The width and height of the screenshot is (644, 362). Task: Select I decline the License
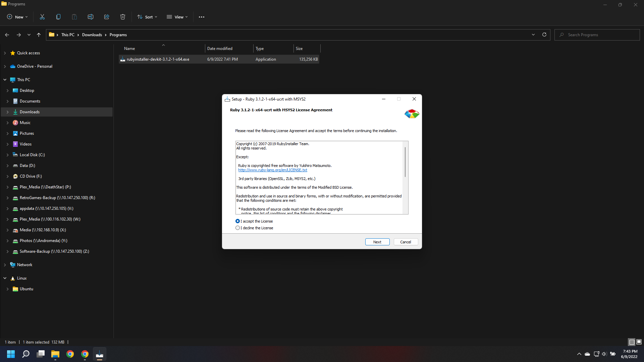(x=255, y=228)
